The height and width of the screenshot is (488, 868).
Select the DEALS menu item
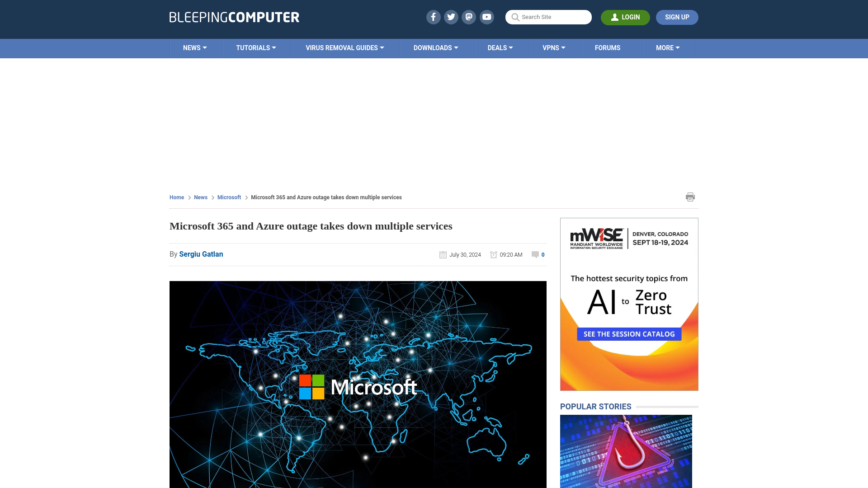point(500,47)
